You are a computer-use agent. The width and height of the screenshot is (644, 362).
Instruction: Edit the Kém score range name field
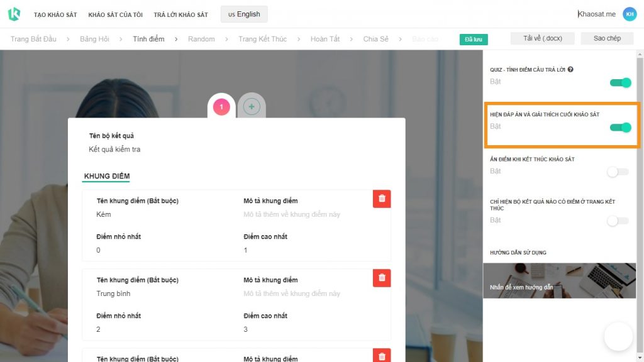[x=164, y=214]
